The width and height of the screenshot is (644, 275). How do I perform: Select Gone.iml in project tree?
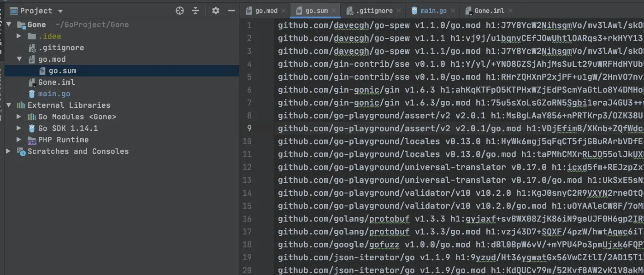click(56, 82)
